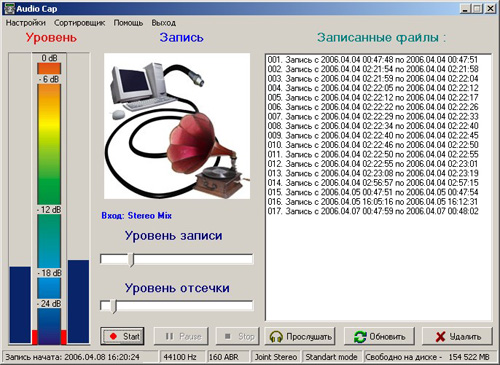Image resolution: width=500 pixels, height=365 pixels.
Task: Select recording 014 in recorded files list
Action: (x=373, y=183)
